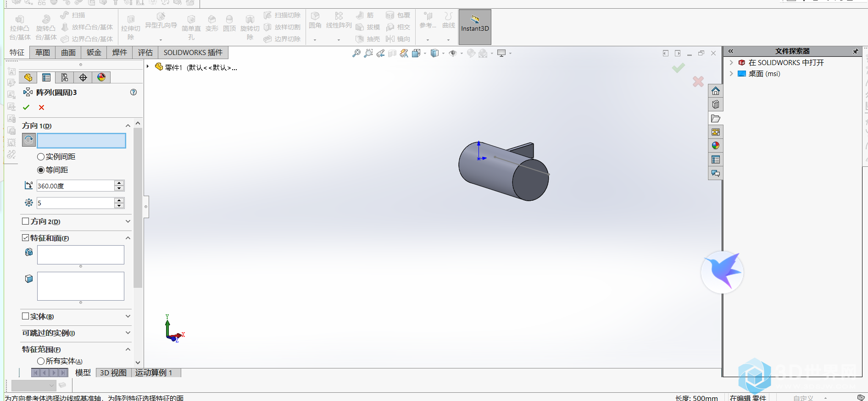Click the View Orientation cube icon
Image resolution: width=868 pixels, height=401 pixels.
pyautogui.click(x=416, y=54)
